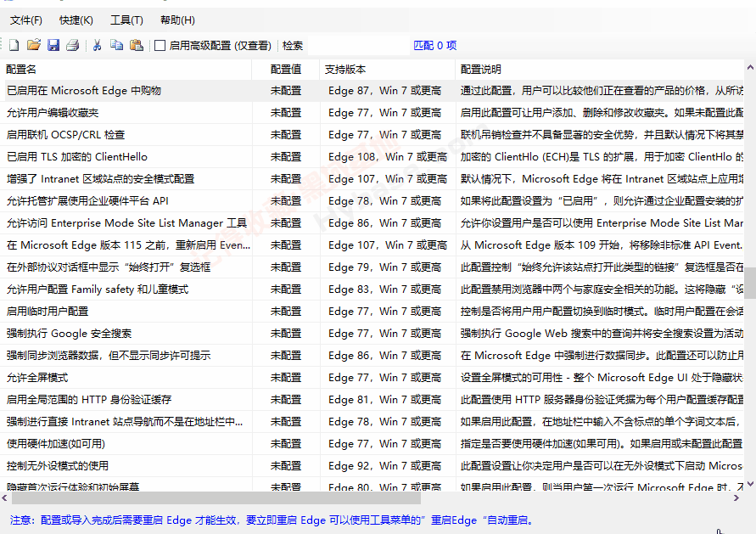Screen dimensions: 756x534
Task: Click the vertical scrollbar up arrow
Action: [750, 68]
